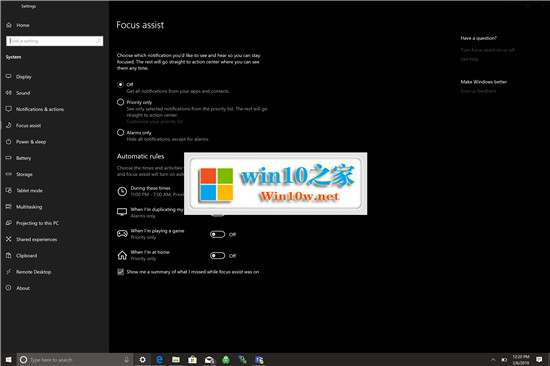This screenshot has height=366, width=550.
Task: Click the Storage sidebar icon
Action: point(8,174)
